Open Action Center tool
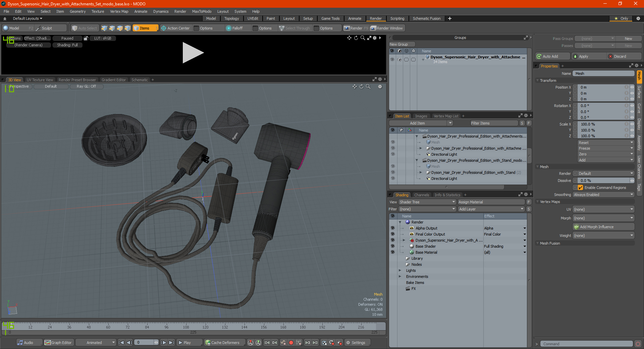 (x=175, y=28)
